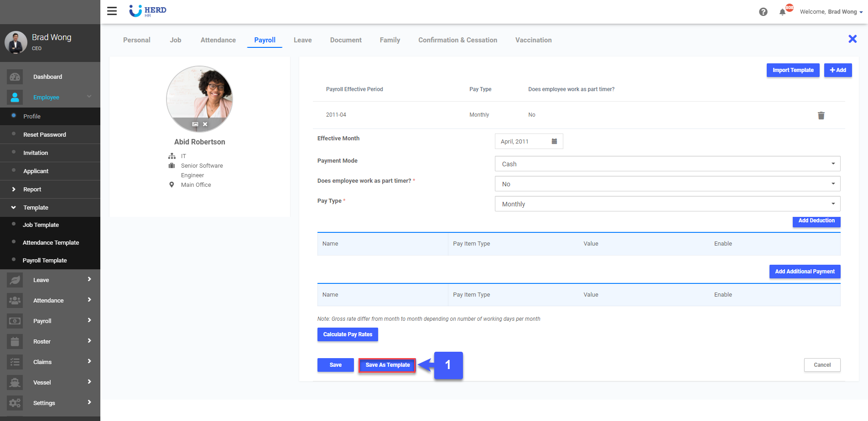Select the Vessel ship icon

(14, 382)
